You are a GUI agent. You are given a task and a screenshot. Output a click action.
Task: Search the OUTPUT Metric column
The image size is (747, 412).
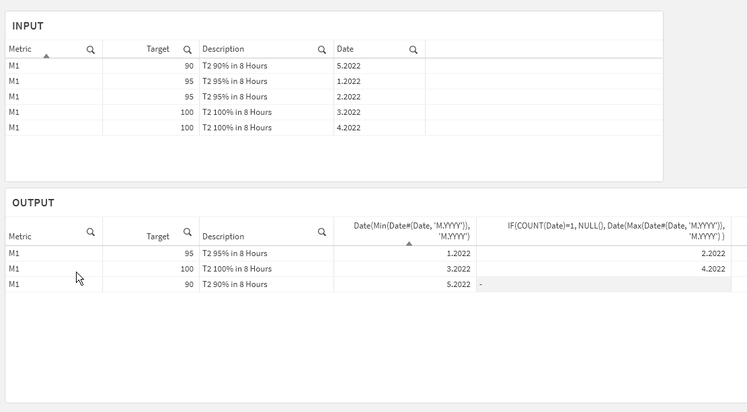click(x=91, y=232)
